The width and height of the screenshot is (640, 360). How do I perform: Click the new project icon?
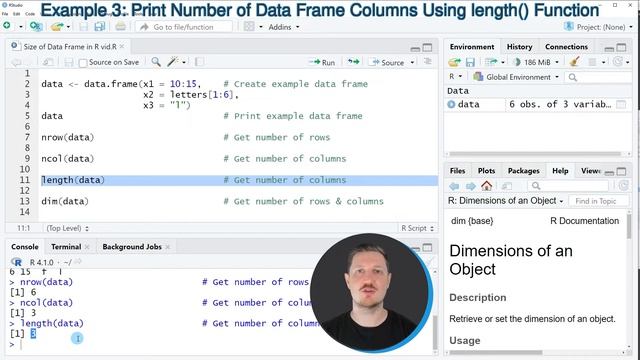pos(36,27)
